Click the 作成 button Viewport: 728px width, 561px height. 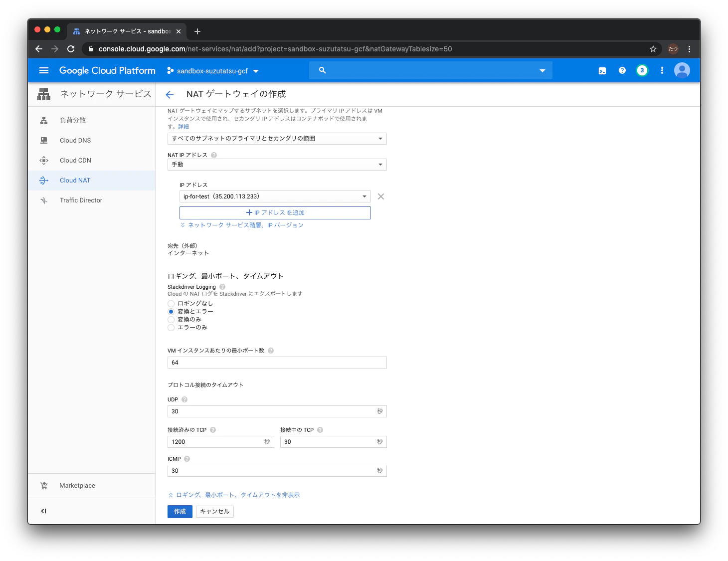pyautogui.click(x=180, y=512)
